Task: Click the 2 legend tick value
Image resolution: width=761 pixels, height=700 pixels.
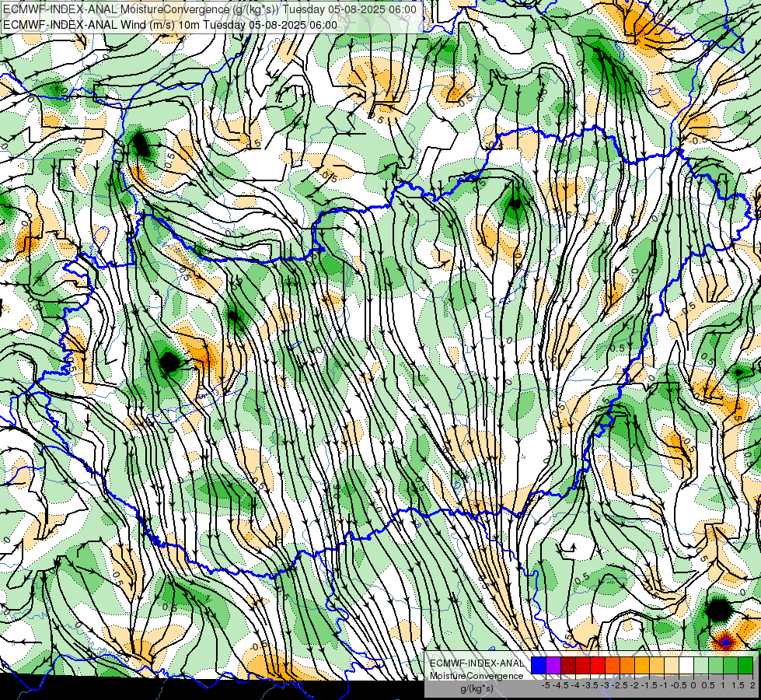Action: [x=752, y=685]
